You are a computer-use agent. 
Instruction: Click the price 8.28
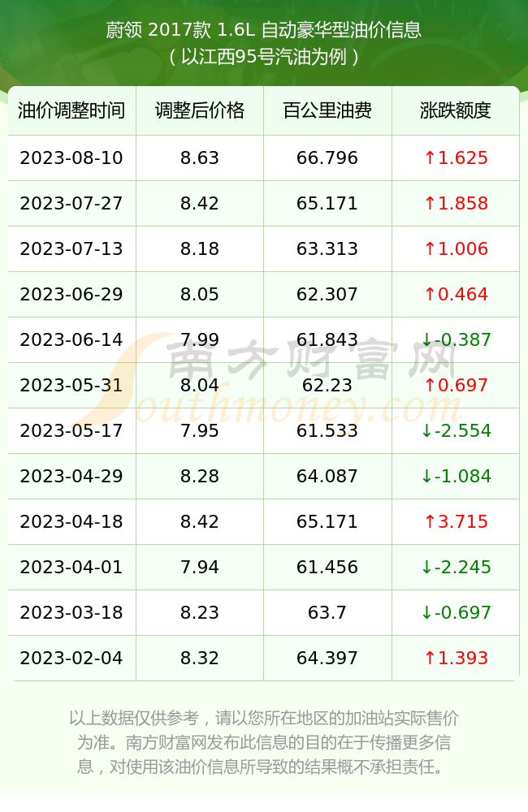point(200,477)
